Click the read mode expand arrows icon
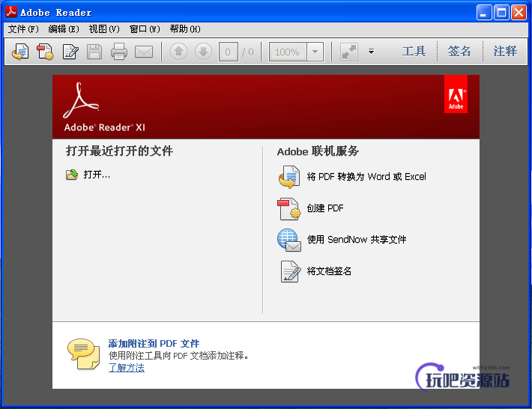 click(349, 52)
